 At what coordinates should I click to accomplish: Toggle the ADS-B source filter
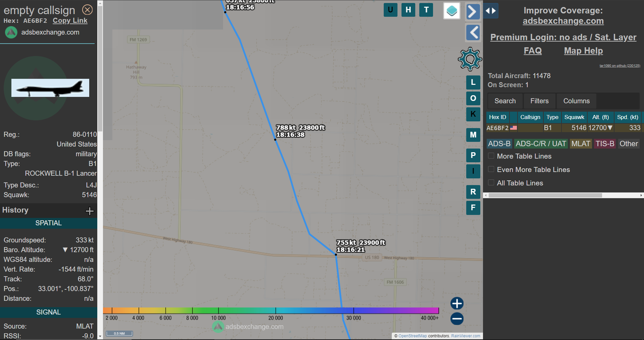(499, 144)
